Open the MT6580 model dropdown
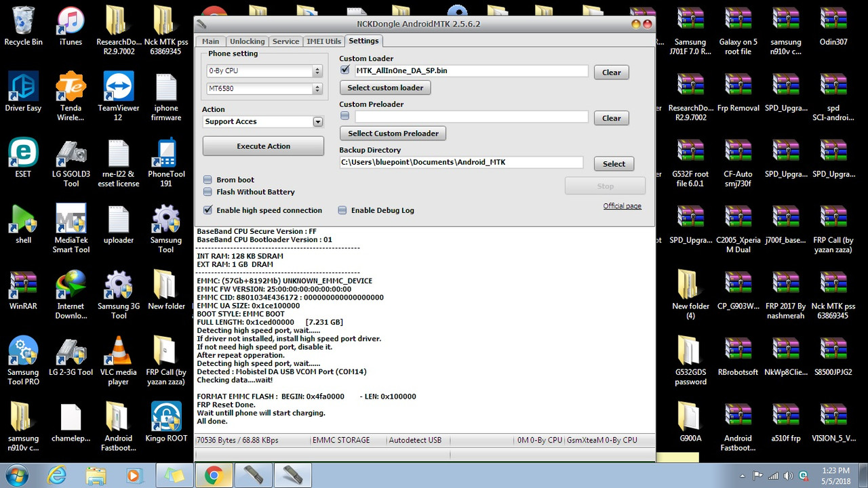Screen dimensions: 868x488 tap(264, 89)
